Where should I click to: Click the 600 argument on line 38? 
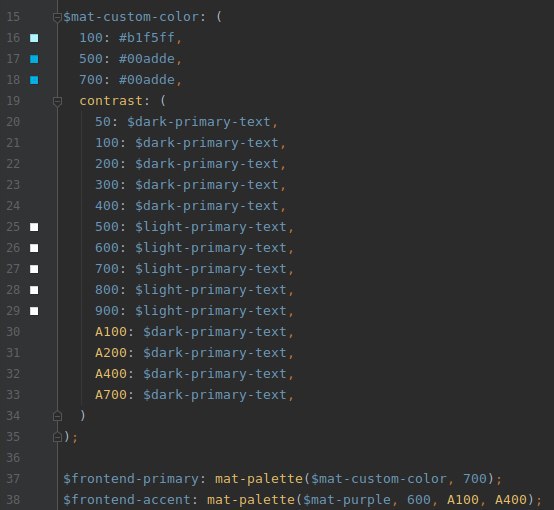419,500
